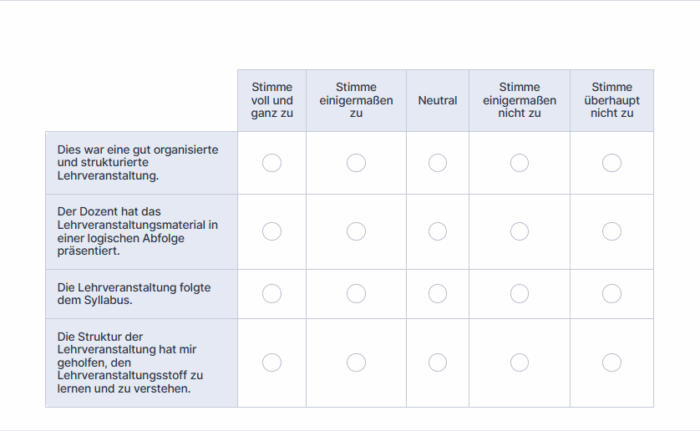Select 'Stimme voll und ganz zu' for gut organisierte Lehrveranstaltung
Viewport: 700px width, 431px height.
[x=272, y=163]
